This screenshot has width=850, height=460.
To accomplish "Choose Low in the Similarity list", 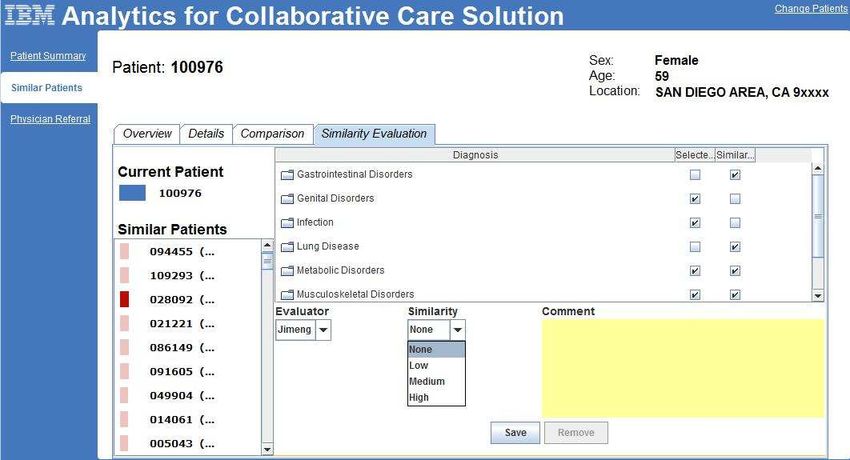I will [436, 366].
